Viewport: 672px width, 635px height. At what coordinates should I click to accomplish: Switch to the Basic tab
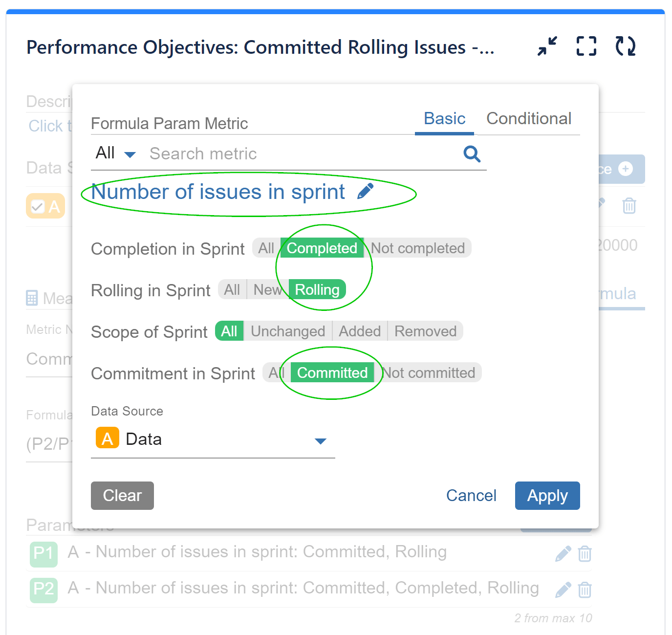(444, 118)
